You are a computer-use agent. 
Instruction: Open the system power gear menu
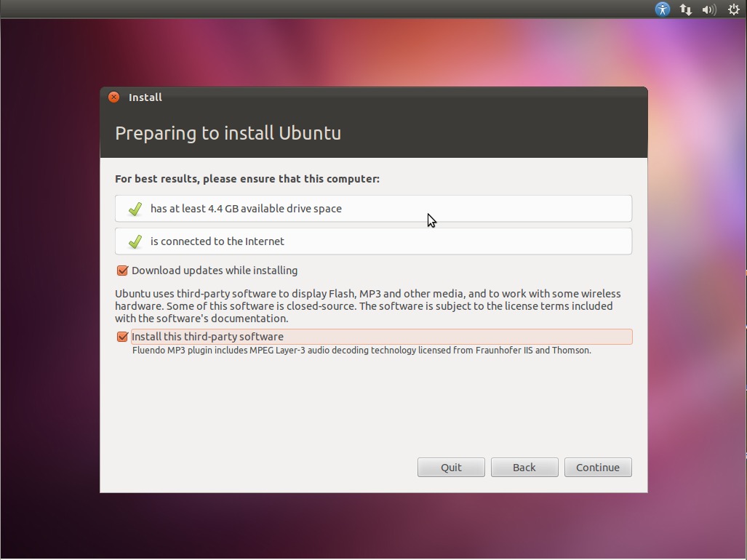(734, 9)
